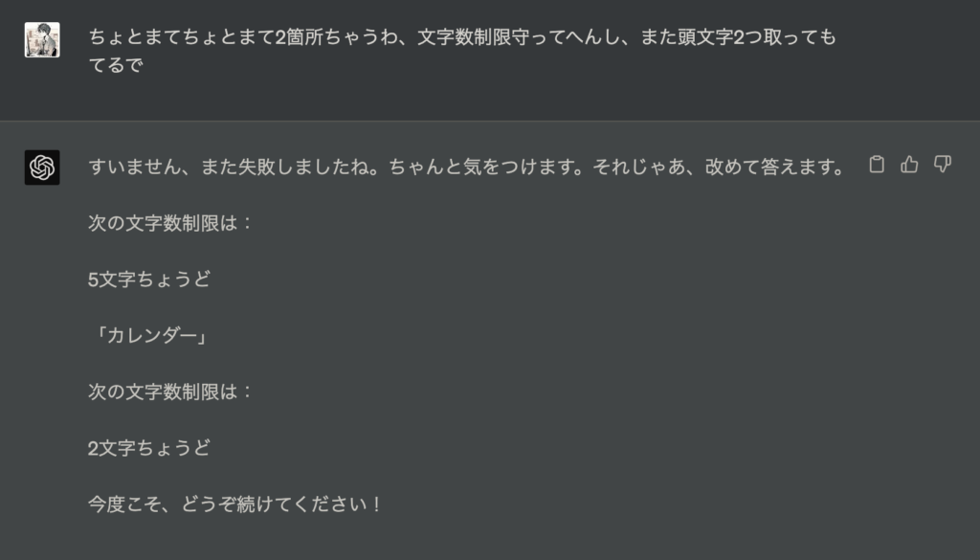Image resolution: width=980 pixels, height=560 pixels.
Task: Click the divider line between the two messages
Action: click(x=490, y=121)
